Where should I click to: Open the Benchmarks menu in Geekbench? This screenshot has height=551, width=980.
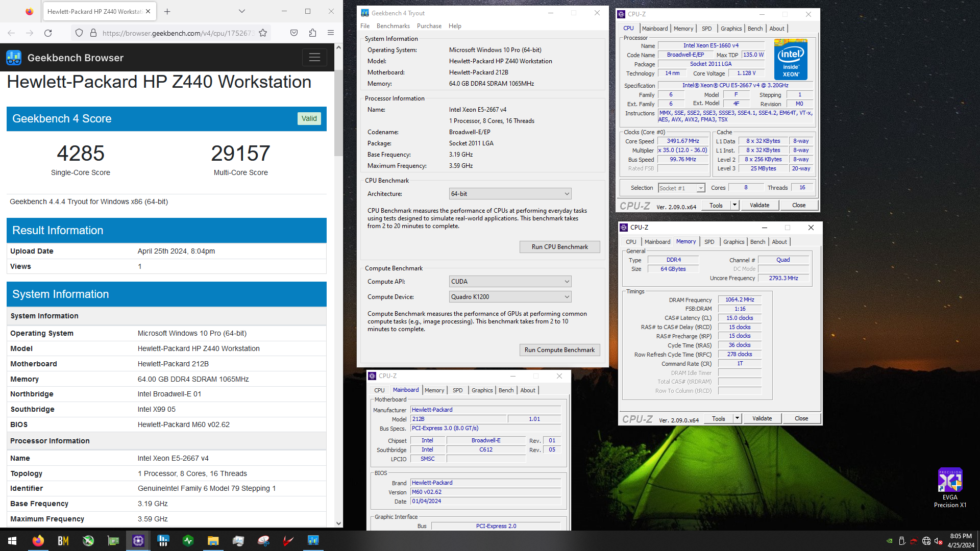393,26
